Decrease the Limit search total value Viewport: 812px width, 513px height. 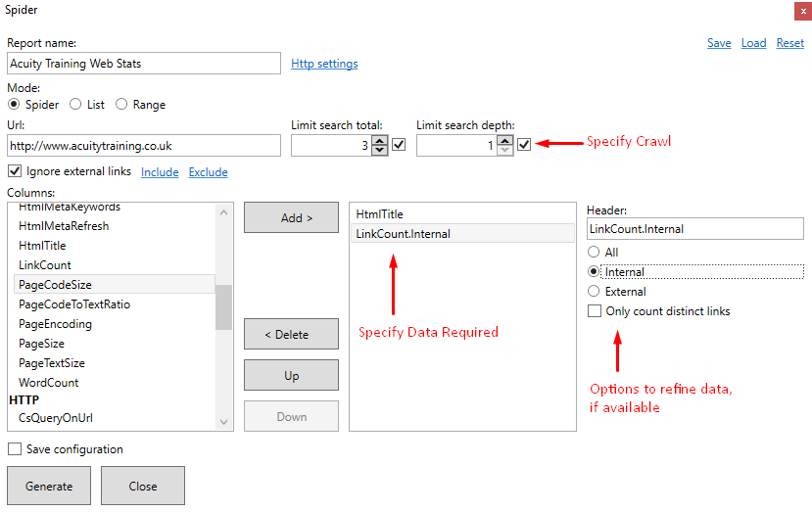(x=380, y=150)
